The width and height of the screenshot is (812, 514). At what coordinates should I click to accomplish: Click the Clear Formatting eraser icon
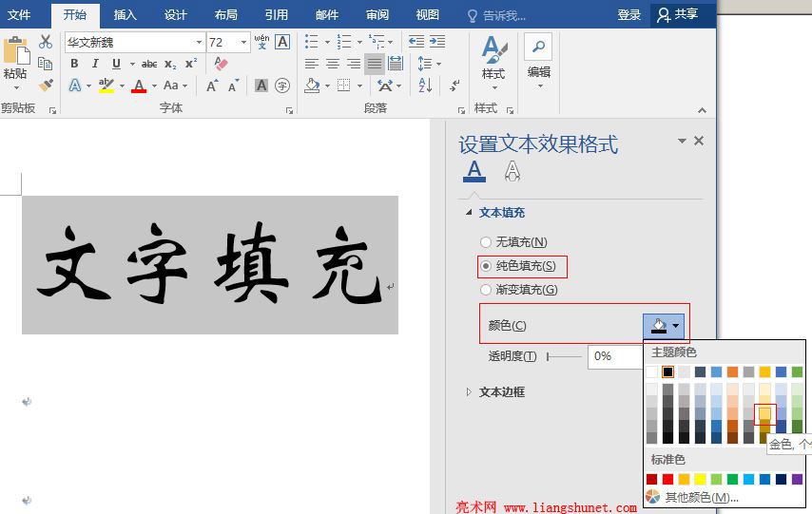pyautogui.click(x=222, y=64)
